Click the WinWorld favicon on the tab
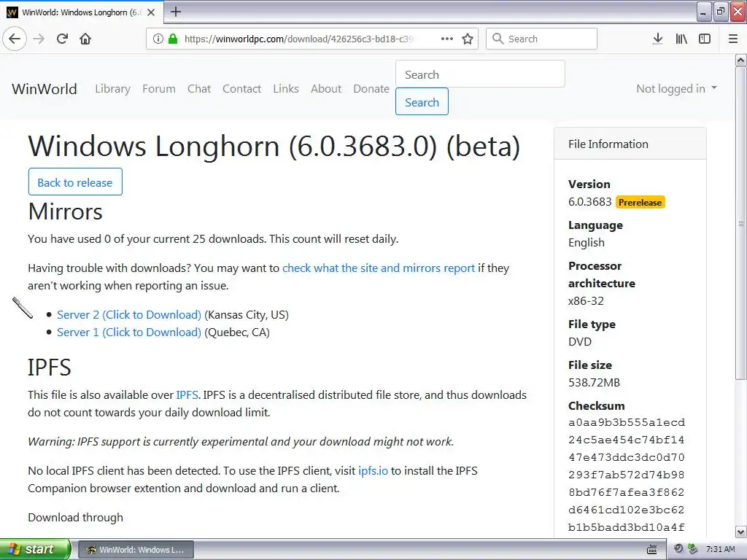 click(x=12, y=12)
